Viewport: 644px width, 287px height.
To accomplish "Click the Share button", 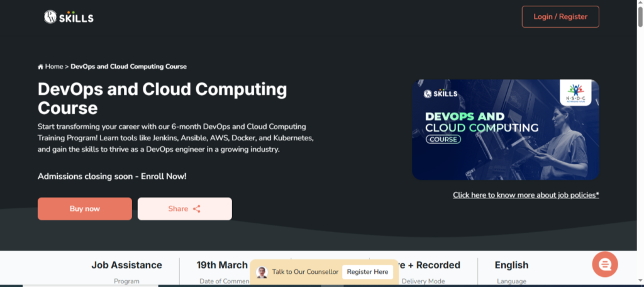I will [185, 208].
